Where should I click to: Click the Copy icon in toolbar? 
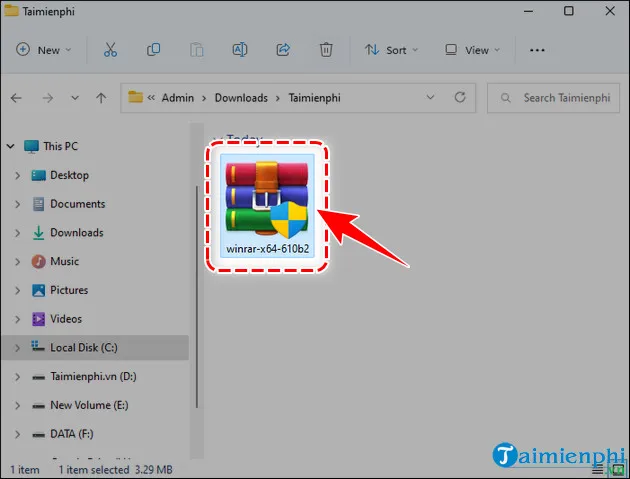[153, 50]
